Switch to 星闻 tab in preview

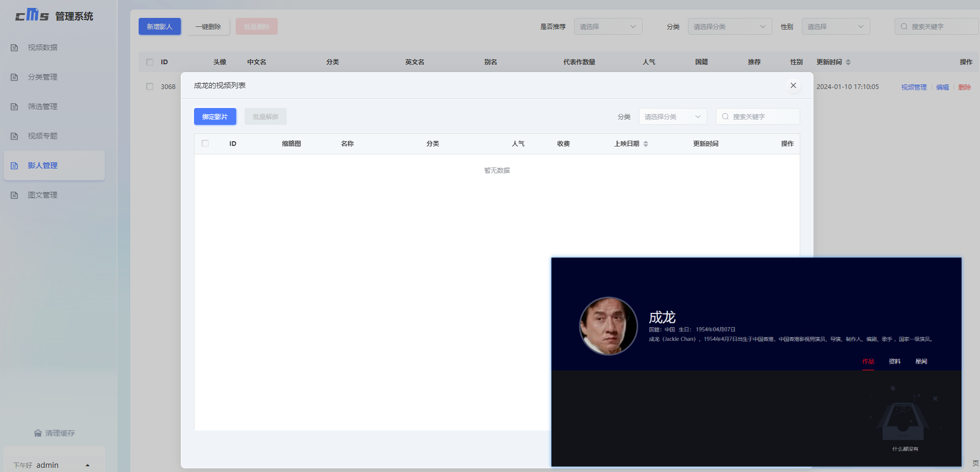[x=921, y=361]
